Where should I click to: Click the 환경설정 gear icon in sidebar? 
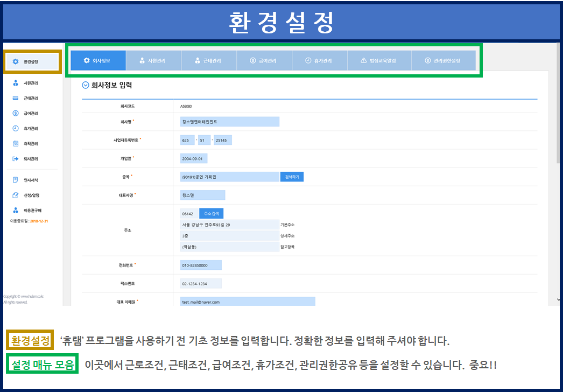click(x=16, y=62)
